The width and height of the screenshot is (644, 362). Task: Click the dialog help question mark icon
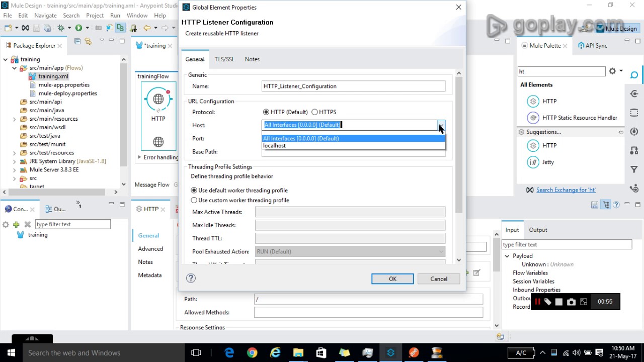[191, 278]
